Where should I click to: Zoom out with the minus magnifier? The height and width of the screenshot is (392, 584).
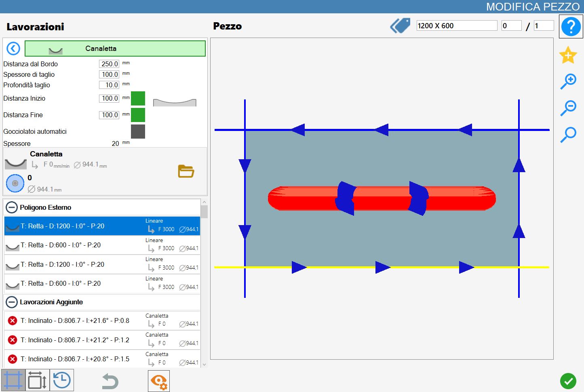[568, 108]
